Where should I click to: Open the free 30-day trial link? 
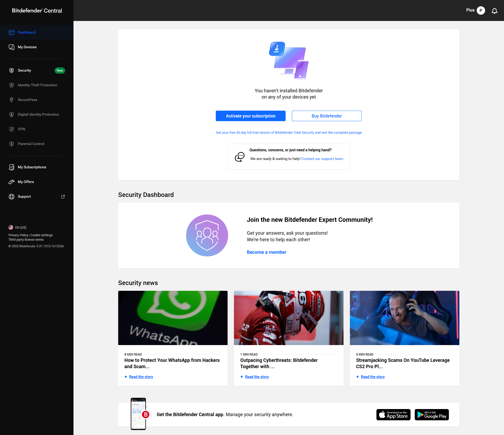288,133
